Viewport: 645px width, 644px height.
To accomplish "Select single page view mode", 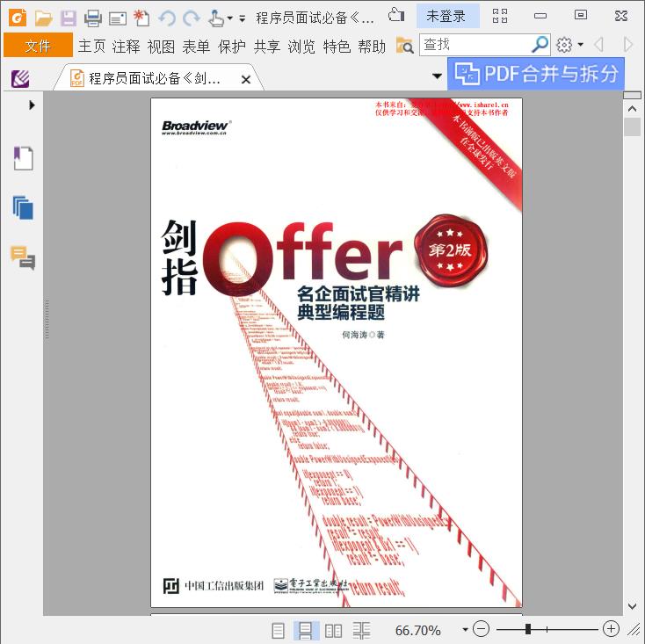I will [278, 630].
